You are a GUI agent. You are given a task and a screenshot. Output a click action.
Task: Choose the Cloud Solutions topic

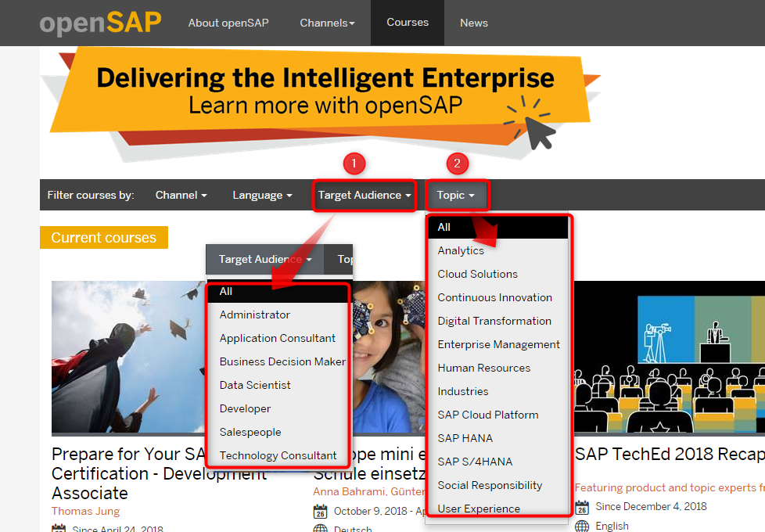point(498,274)
